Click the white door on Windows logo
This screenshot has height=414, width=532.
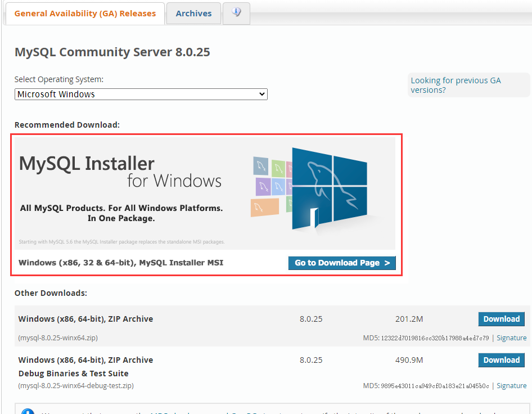point(314,218)
